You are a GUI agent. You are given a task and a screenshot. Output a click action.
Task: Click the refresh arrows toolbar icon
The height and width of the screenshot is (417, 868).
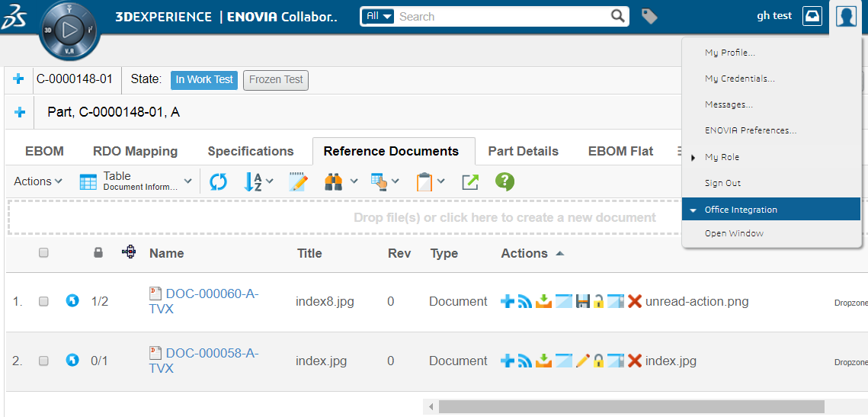[x=218, y=181]
